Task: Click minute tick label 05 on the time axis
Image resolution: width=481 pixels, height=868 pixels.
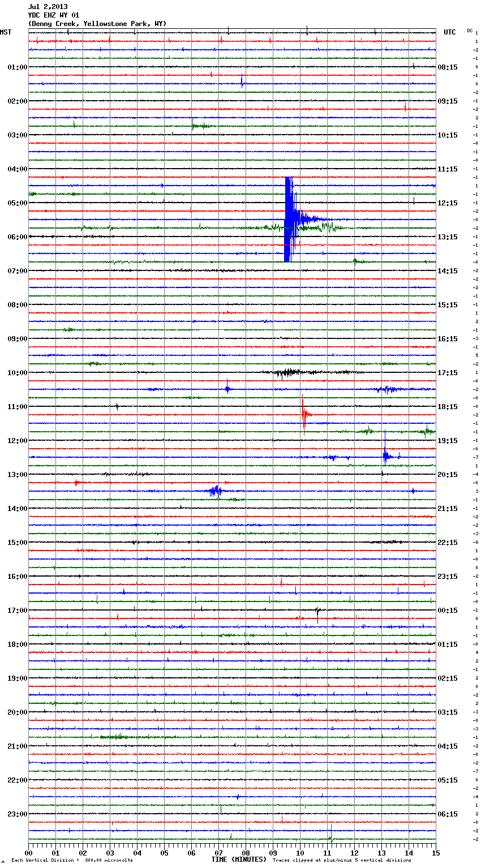Action: click(x=164, y=853)
